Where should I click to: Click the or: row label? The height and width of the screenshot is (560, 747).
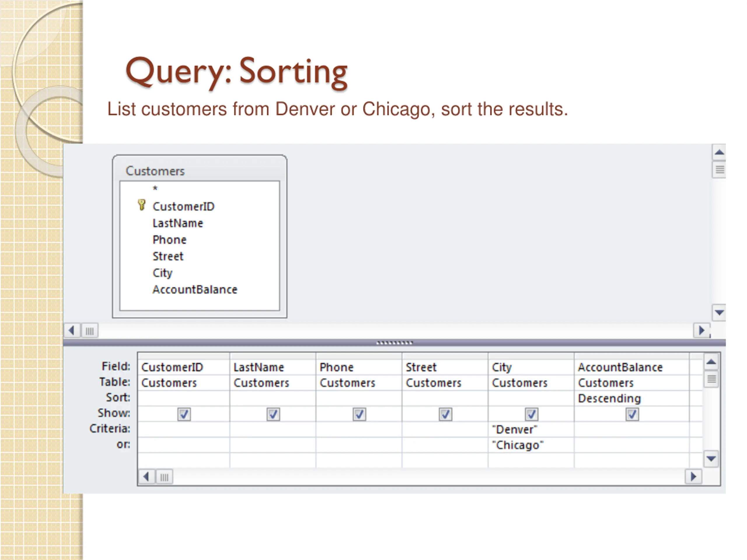tap(123, 444)
